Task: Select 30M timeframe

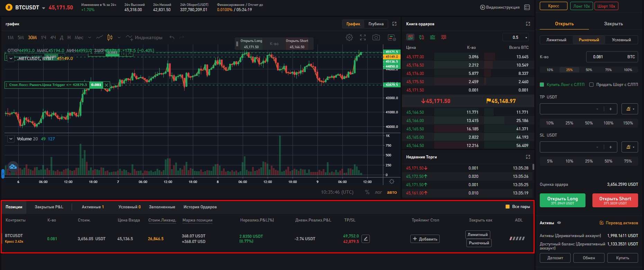Action: 32,37
